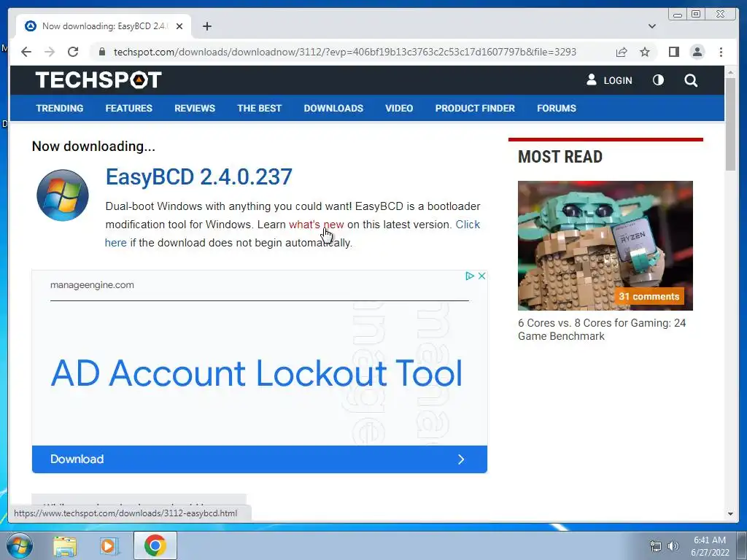Click the scrollbar down arrow
The image size is (747, 560).
coord(730,514)
